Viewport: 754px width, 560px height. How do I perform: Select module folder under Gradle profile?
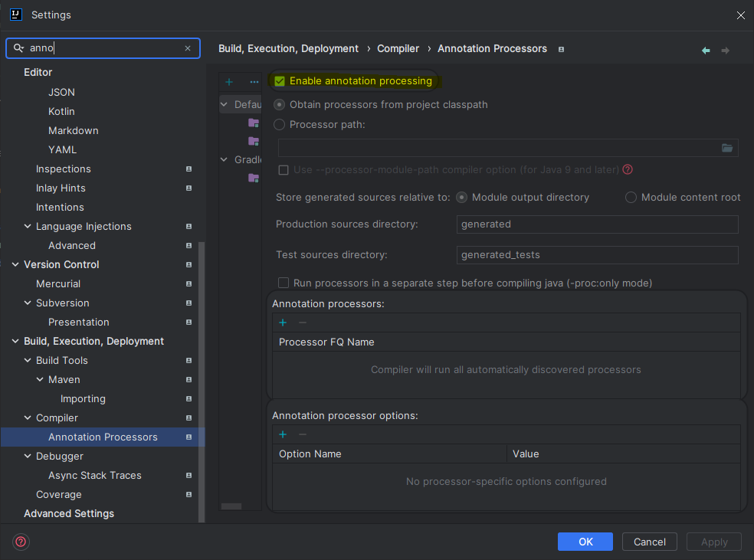[254, 178]
